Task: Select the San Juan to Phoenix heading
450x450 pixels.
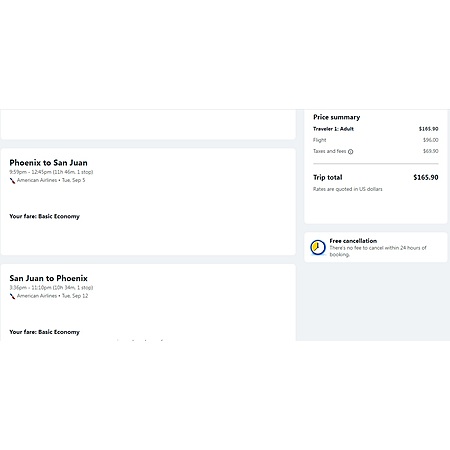Action: tap(48, 278)
